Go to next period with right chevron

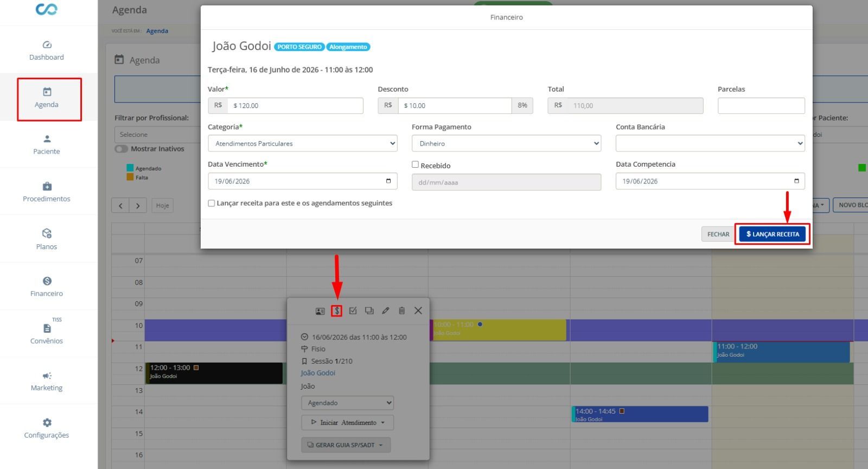(x=138, y=206)
